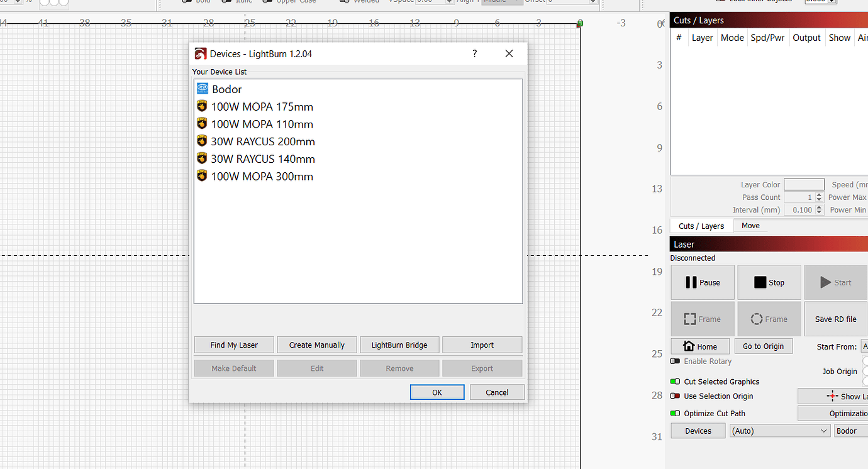Toggle Cut Selected Graphics switch
This screenshot has height=469, width=868.
point(675,382)
